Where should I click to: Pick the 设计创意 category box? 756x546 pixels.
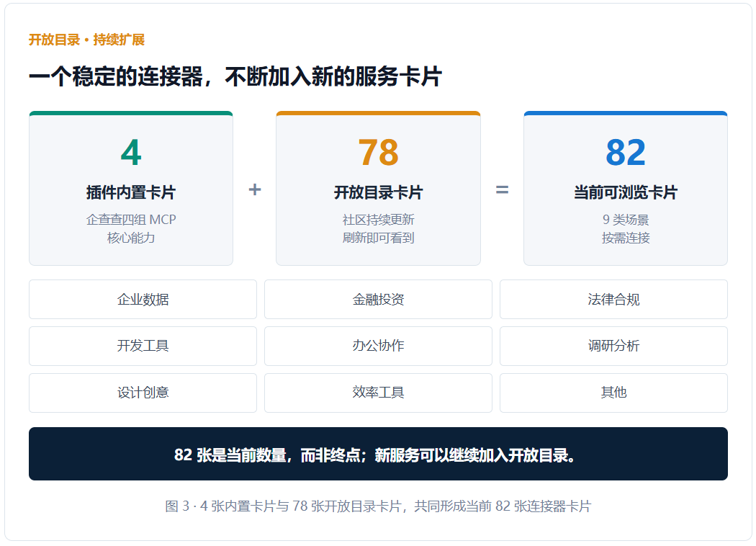click(x=143, y=393)
